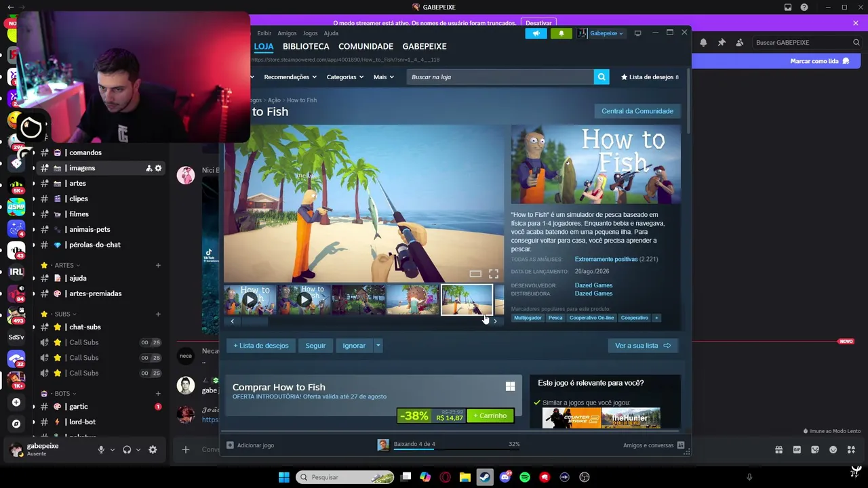Show pinned messages in Discord
Screen dimensions: 868x488
pyautogui.click(x=722, y=42)
